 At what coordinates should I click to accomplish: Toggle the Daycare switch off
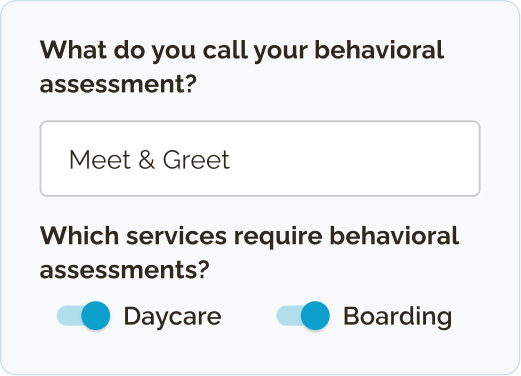[x=83, y=315]
